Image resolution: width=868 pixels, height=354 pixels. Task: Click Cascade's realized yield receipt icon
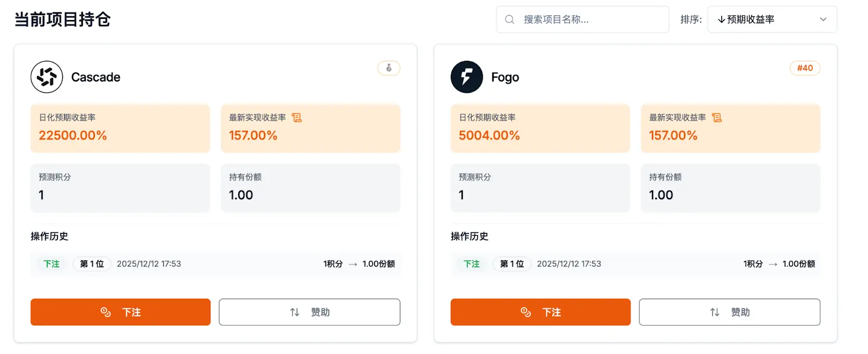pos(297,118)
